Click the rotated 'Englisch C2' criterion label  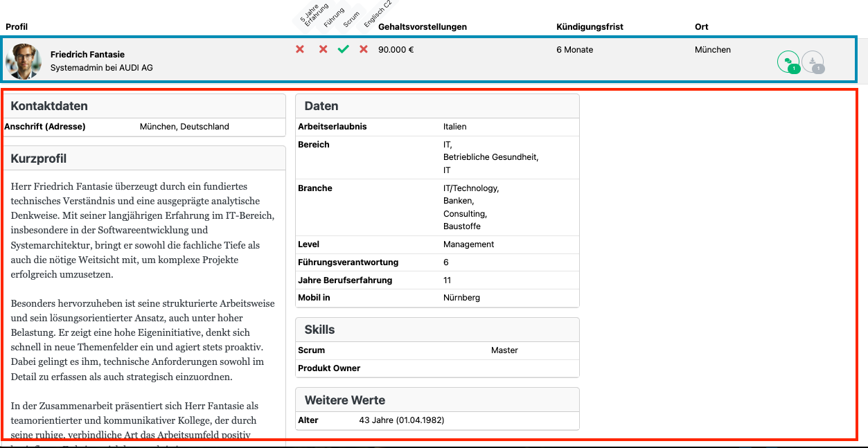coord(378,15)
